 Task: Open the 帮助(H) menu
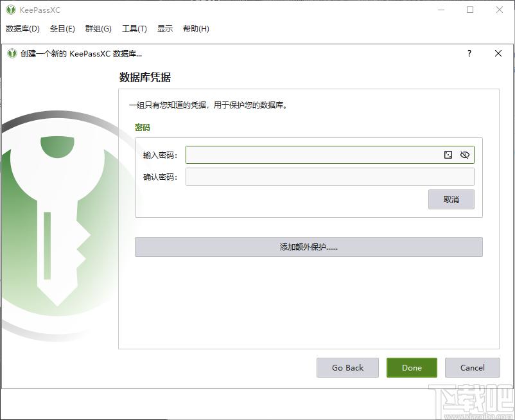196,29
